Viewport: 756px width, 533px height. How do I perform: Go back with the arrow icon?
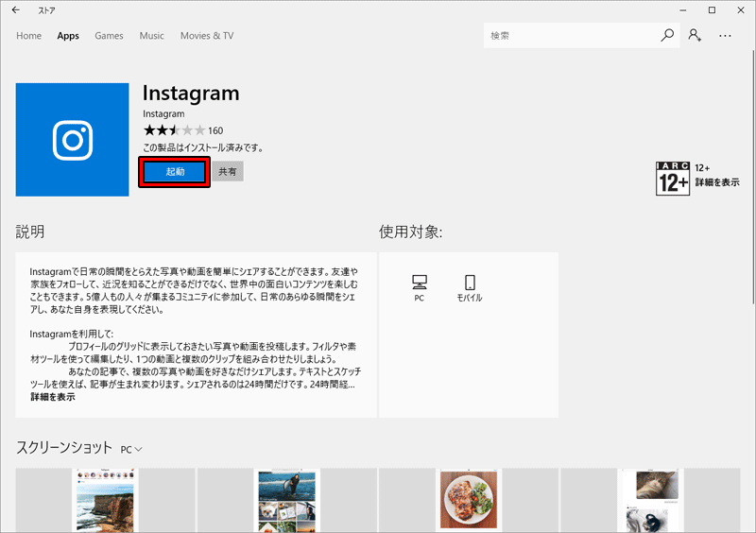tap(16, 9)
